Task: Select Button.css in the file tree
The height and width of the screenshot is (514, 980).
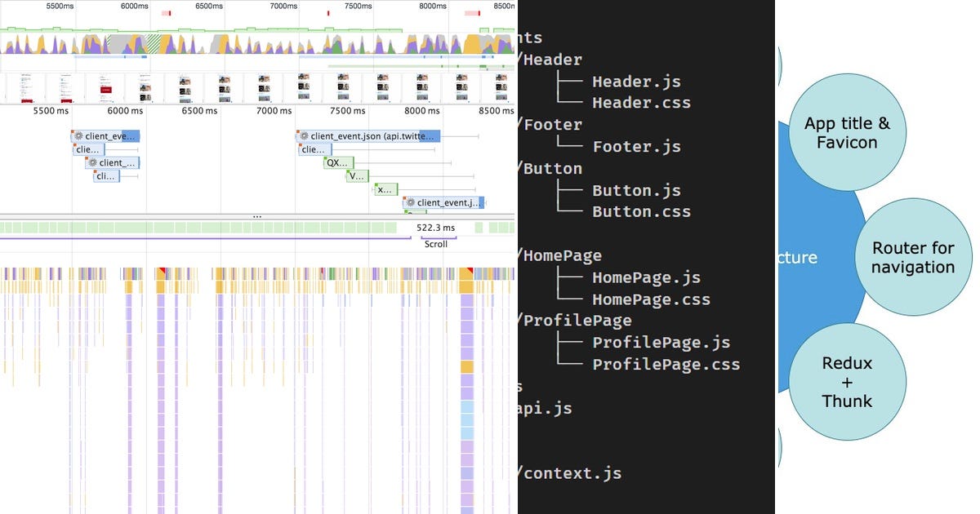Action: tap(642, 211)
